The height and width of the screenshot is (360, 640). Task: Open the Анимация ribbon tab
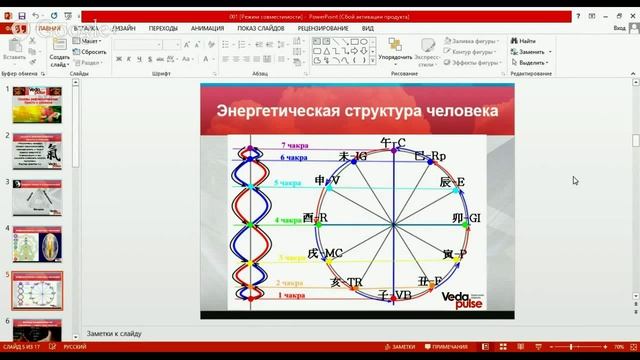point(207,28)
